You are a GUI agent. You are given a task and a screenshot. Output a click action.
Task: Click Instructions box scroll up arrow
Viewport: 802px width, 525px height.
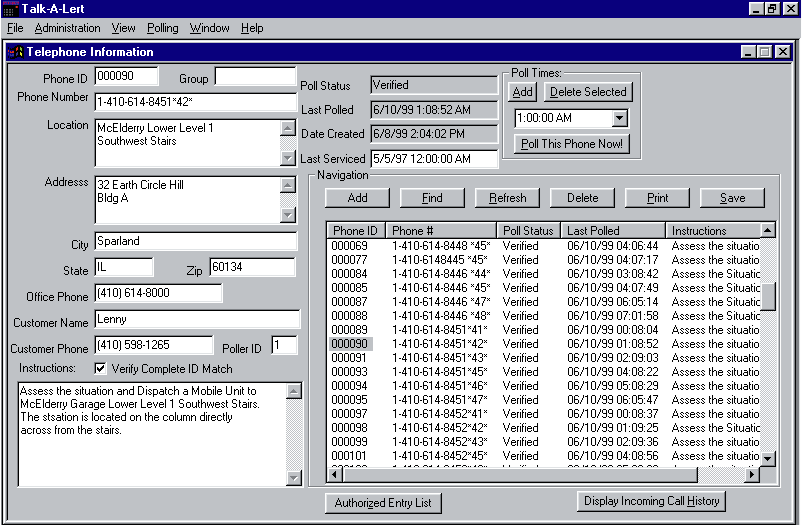coord(294,391)
